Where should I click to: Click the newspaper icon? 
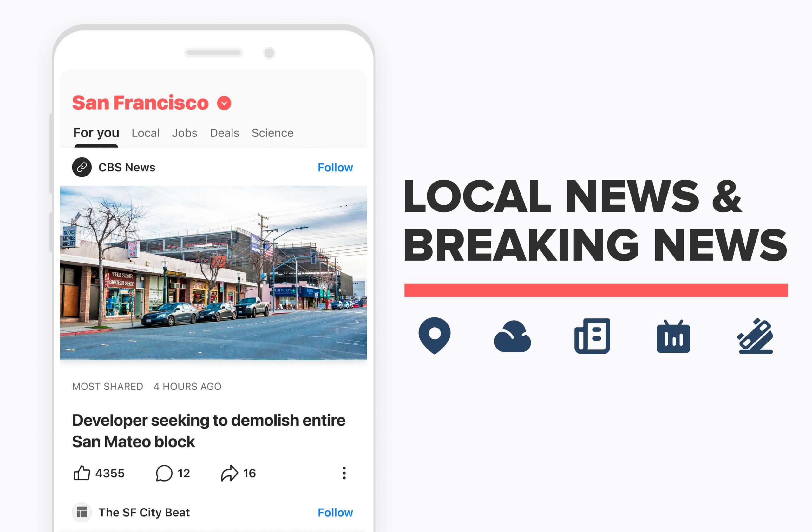click(592, 336)
